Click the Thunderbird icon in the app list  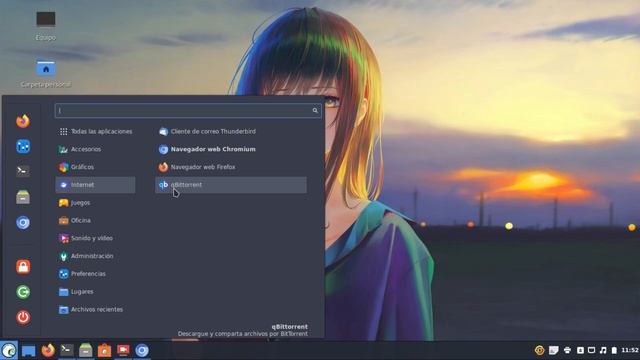click(x=163, y=131)
